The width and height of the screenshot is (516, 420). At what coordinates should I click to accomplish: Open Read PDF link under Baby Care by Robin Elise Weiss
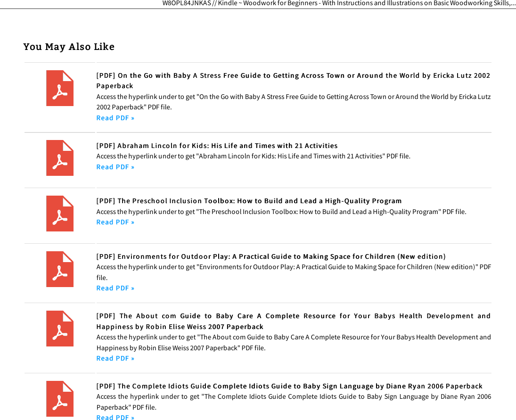click(115, 358)
